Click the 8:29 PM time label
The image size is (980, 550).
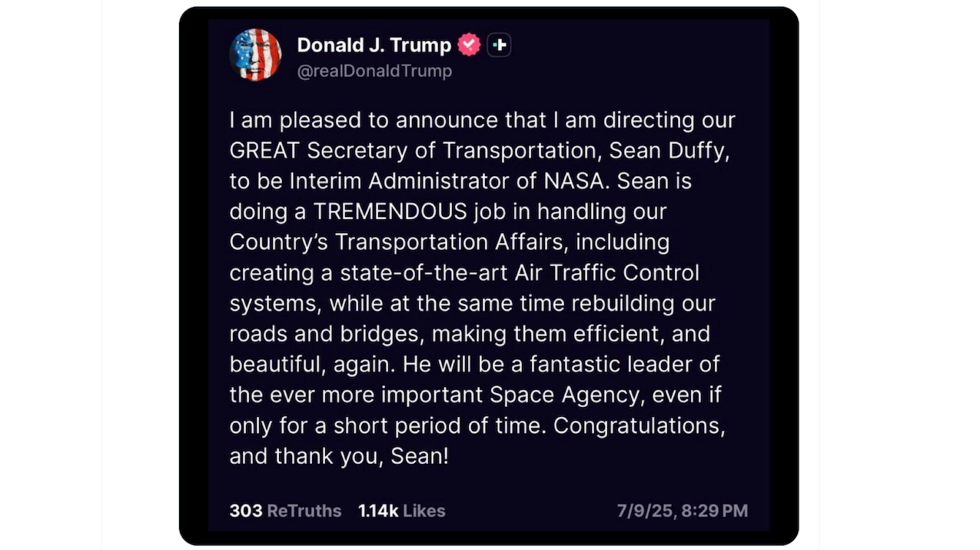coord(716,510)
